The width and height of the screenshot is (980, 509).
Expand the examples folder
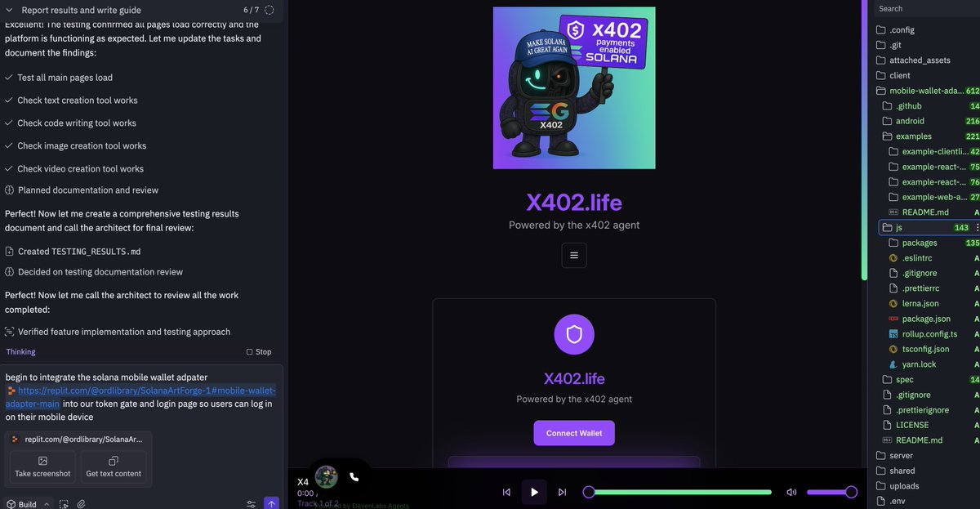coord(913,136)
